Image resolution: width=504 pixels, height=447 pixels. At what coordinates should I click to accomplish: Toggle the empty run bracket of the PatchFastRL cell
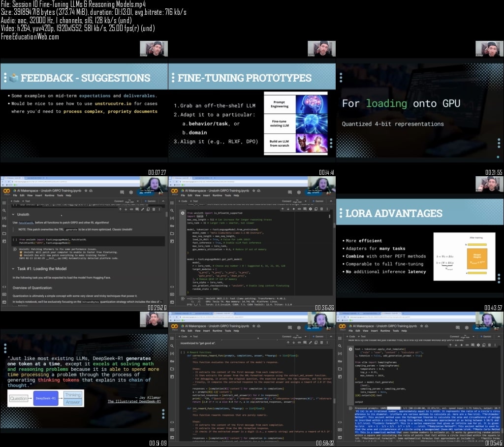(14, 240)
